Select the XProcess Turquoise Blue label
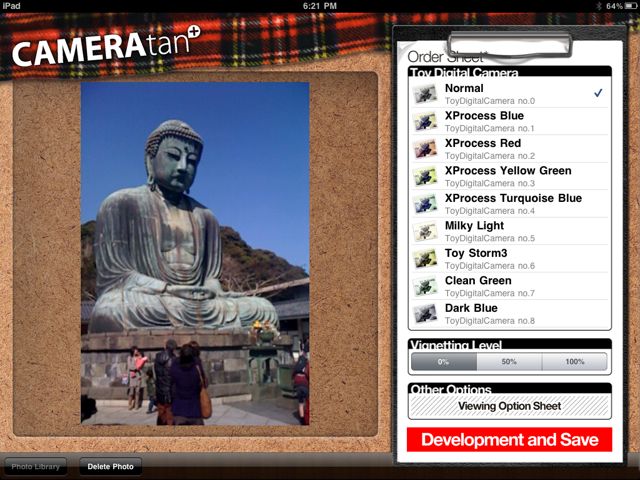The image size is (640, 480). point(513,198)
